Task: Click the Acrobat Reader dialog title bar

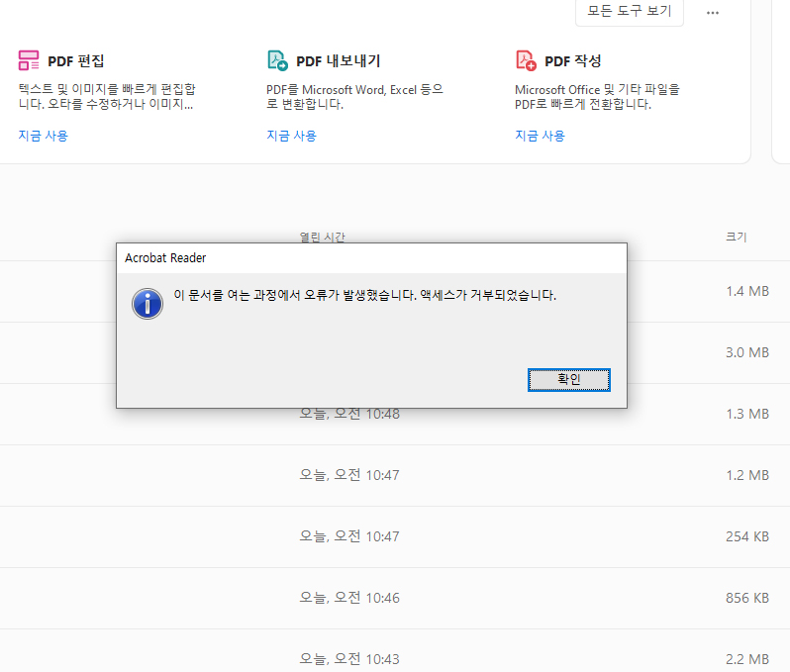Action: coord(372,258)
